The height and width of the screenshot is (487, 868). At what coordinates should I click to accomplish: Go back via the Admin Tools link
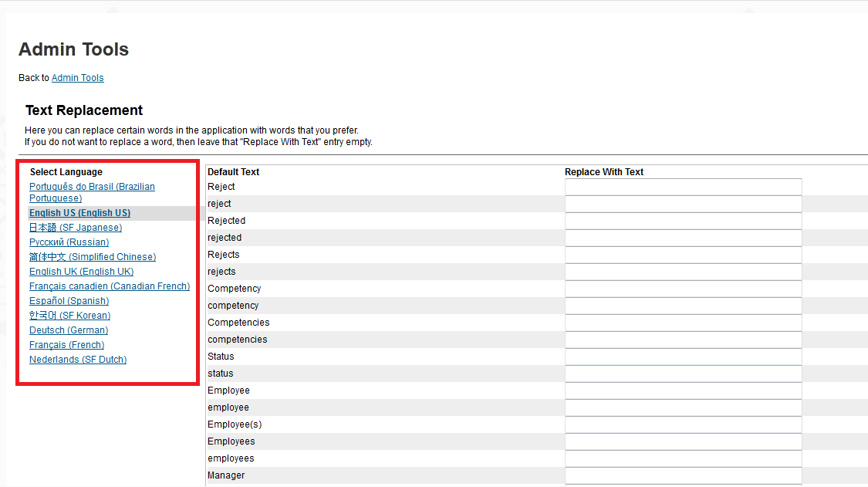(77, 78)
